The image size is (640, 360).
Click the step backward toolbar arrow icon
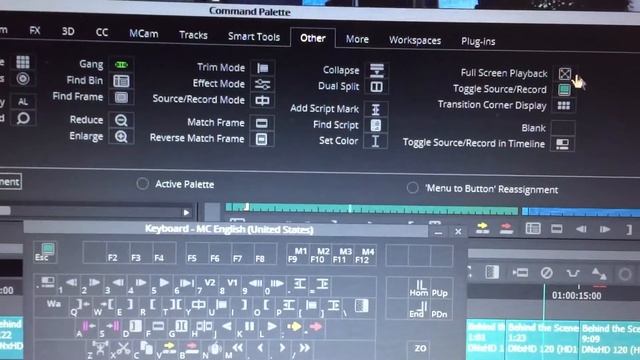click(581, 229)
